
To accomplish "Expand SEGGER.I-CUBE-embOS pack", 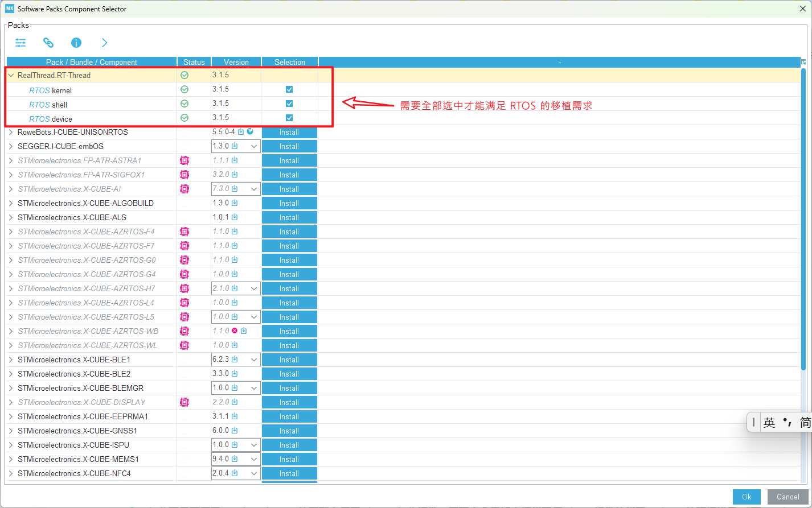I will [11, 146].
